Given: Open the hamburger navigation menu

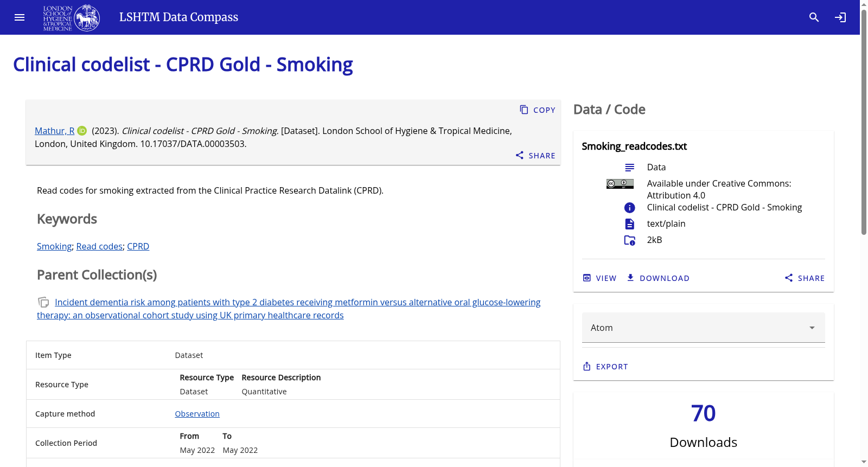Looking at the screenshot, I should click(20, 17).
